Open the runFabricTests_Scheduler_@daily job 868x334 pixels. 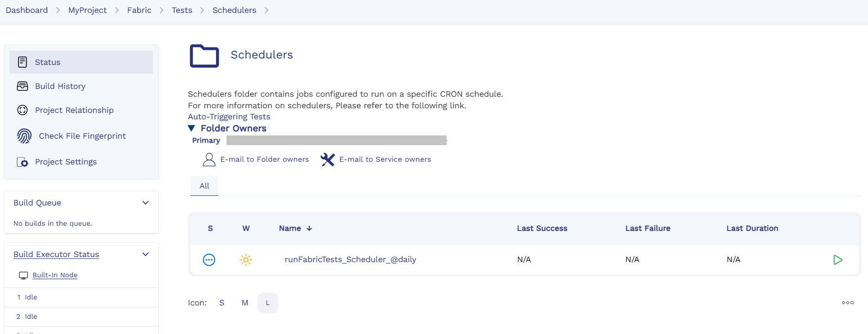click(350, 259)
